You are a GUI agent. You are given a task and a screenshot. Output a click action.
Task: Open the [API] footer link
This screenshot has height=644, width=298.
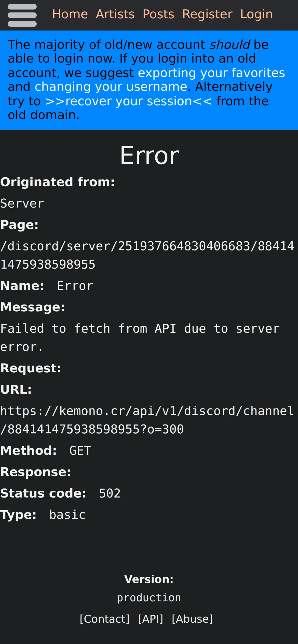(151, 619)
